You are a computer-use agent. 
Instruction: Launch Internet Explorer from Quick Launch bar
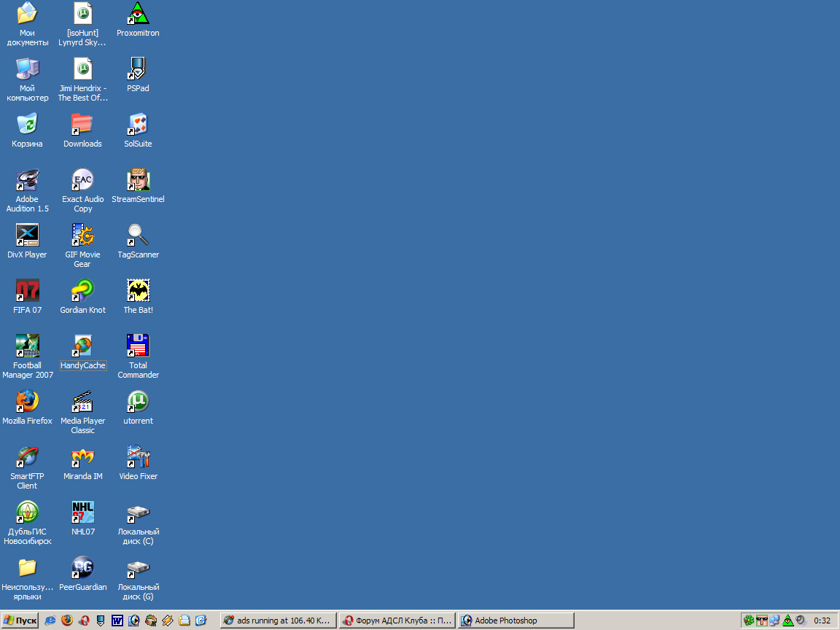pos(50,621)
